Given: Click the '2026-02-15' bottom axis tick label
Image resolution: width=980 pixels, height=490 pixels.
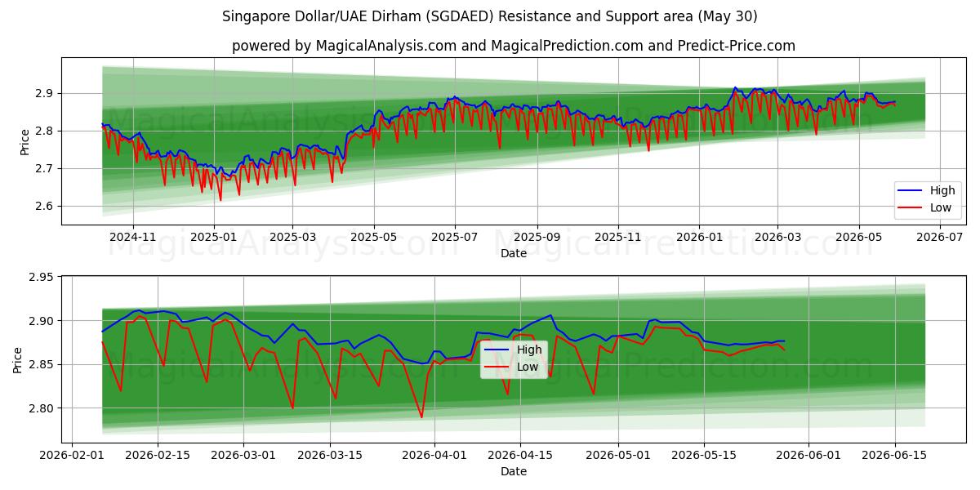Looking at the screenshot, I should point(158,454).
